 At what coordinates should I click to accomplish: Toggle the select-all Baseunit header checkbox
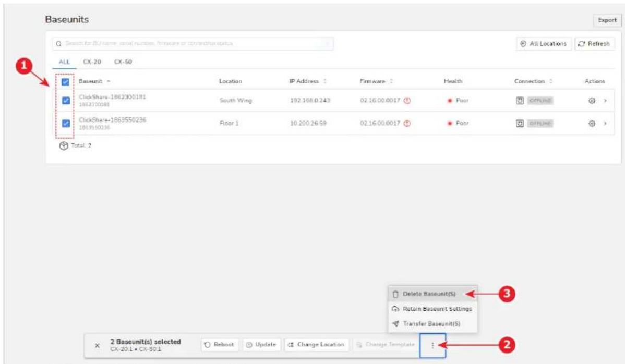(x=65, y=82)
